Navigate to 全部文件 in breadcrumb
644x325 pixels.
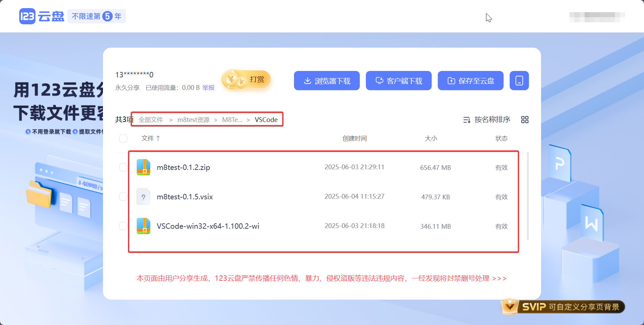click(x=151, y=120)
